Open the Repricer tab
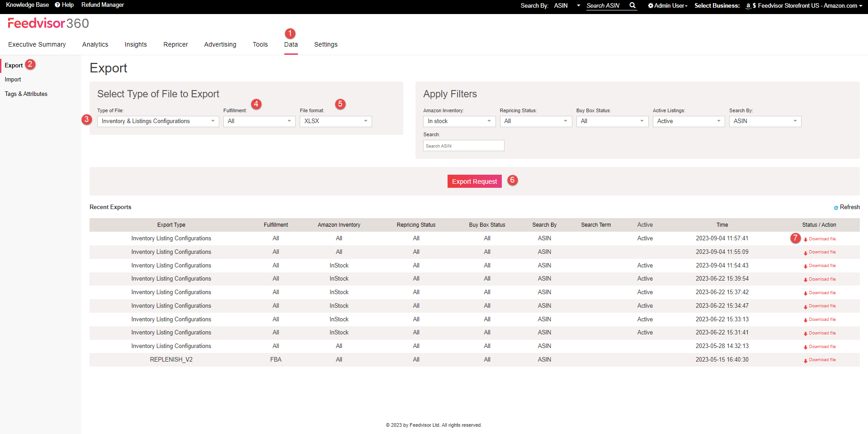This screenshot has height=434, width=868. click(x=176, y=44)
